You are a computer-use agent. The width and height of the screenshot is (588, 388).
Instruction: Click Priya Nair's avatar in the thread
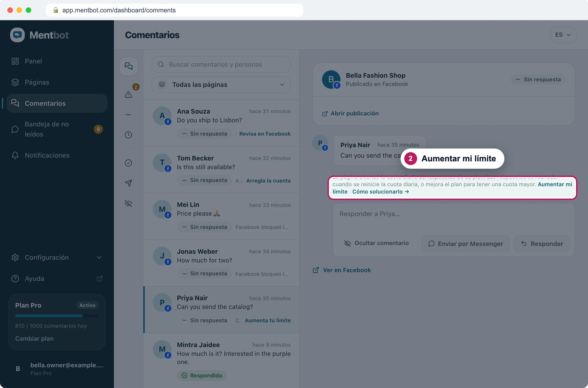(x=320, y=143)
